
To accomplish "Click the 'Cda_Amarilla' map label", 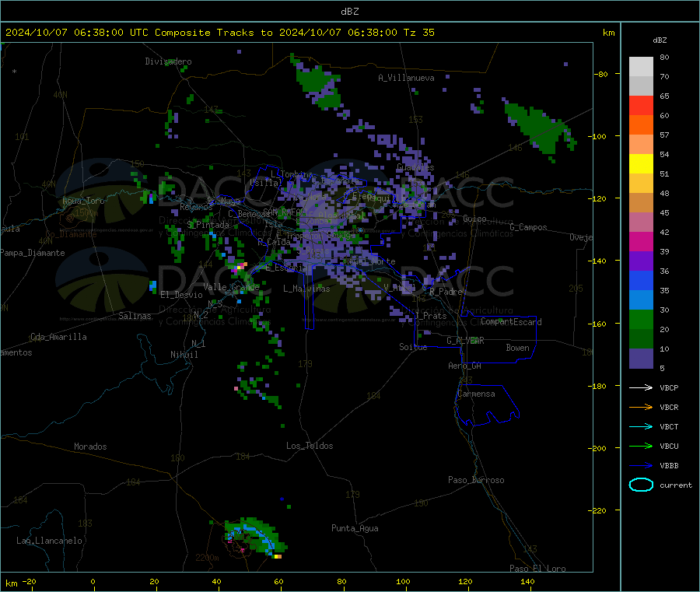I will (58, 337).
